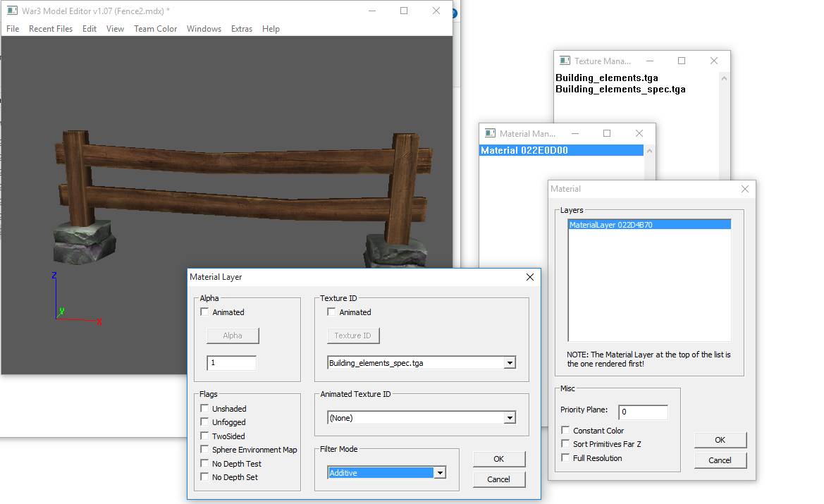The image size is (824, 504).
Task: Close the Material dialog
Action: point(744,189)
